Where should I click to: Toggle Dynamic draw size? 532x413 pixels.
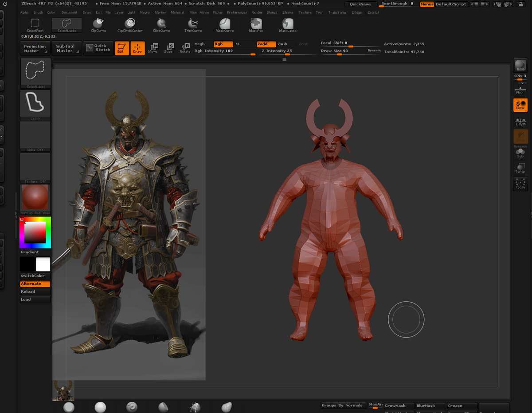375,51
